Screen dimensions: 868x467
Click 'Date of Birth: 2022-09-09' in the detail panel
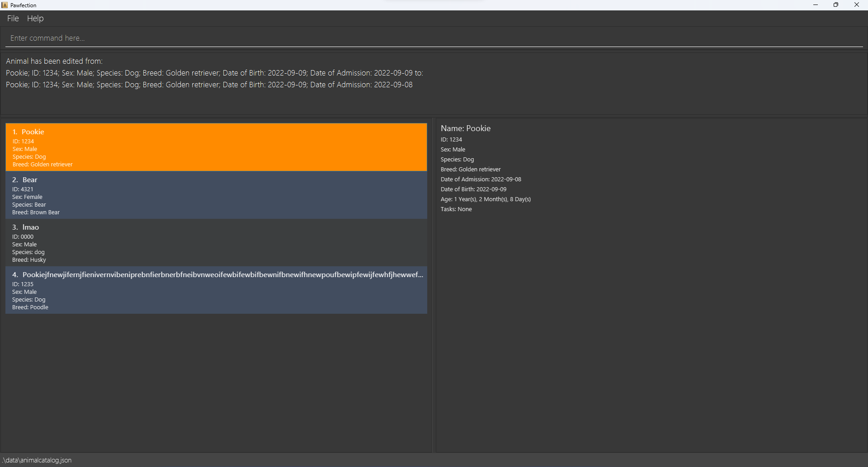coord(474,189)
